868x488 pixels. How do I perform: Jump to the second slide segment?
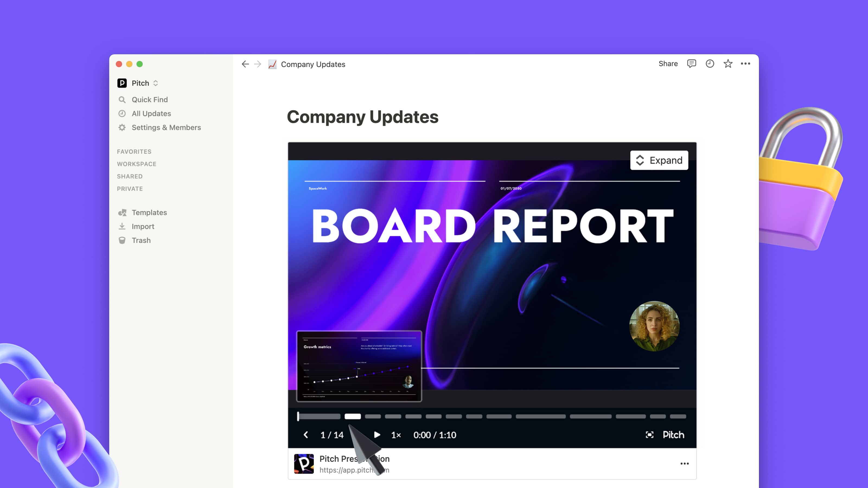coord(352,417)
